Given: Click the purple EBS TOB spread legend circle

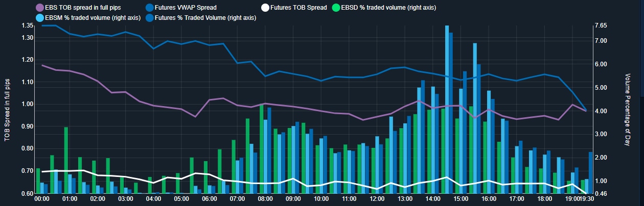Looking at the screenshot, I should click(39, 8).
